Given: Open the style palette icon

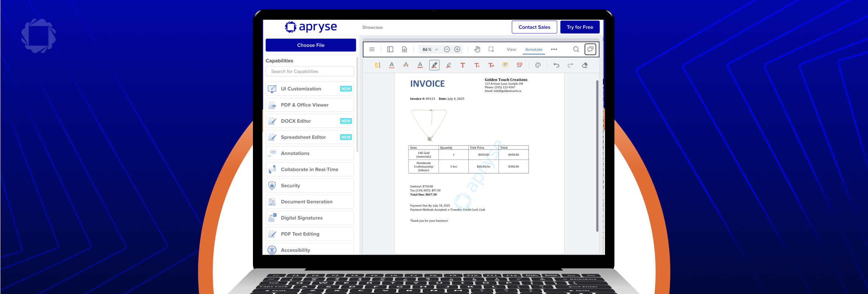Looking at the screenshot, I should click(x=538, y=65).
